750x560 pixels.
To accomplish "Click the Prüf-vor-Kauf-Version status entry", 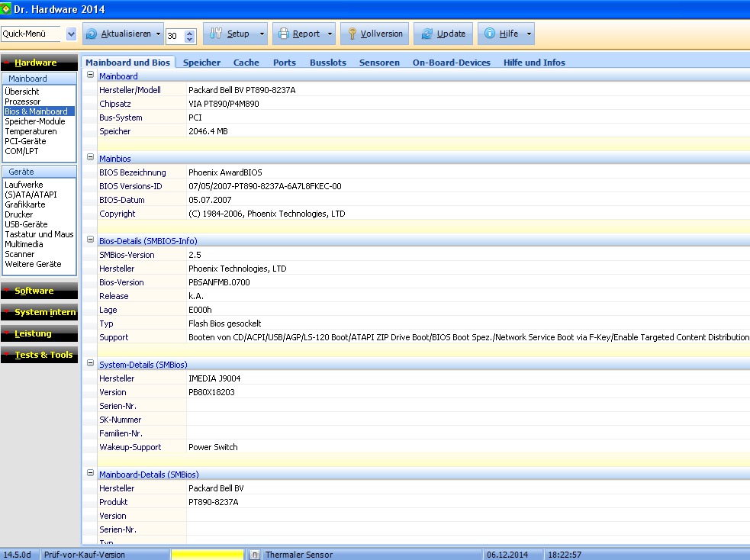I will pos(84,555).
